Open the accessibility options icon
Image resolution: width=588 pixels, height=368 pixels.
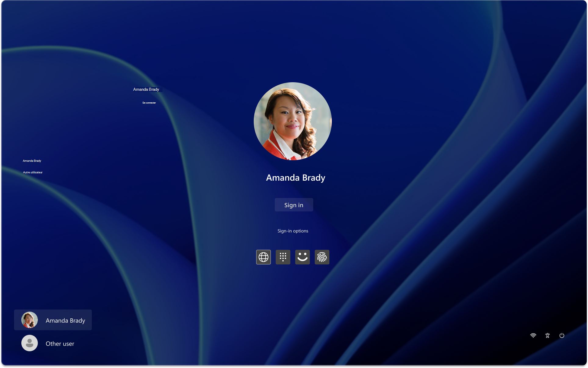(547, 335)
